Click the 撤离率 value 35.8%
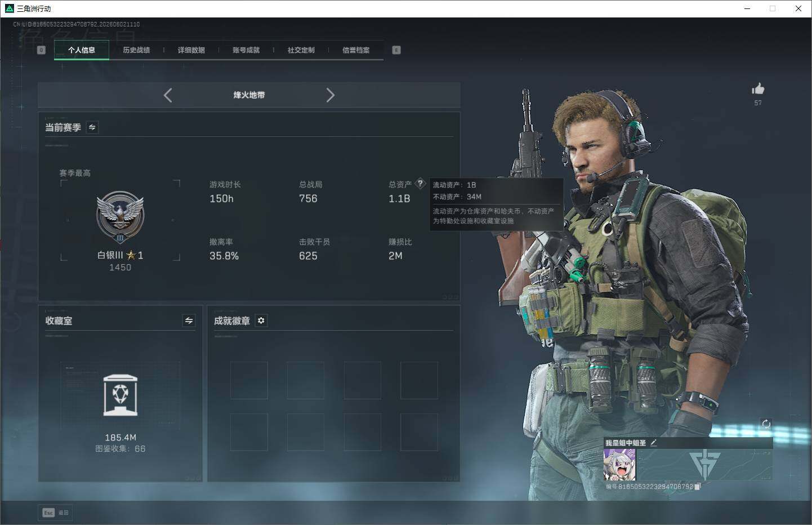The height and width of the screenshot is (525, 812). (x=224, y=256)
